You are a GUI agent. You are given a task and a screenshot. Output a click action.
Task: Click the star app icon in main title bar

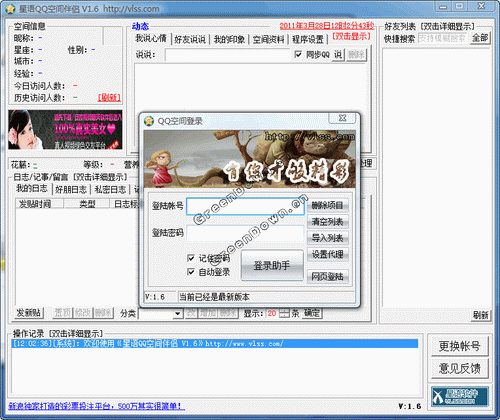(10, 9)
